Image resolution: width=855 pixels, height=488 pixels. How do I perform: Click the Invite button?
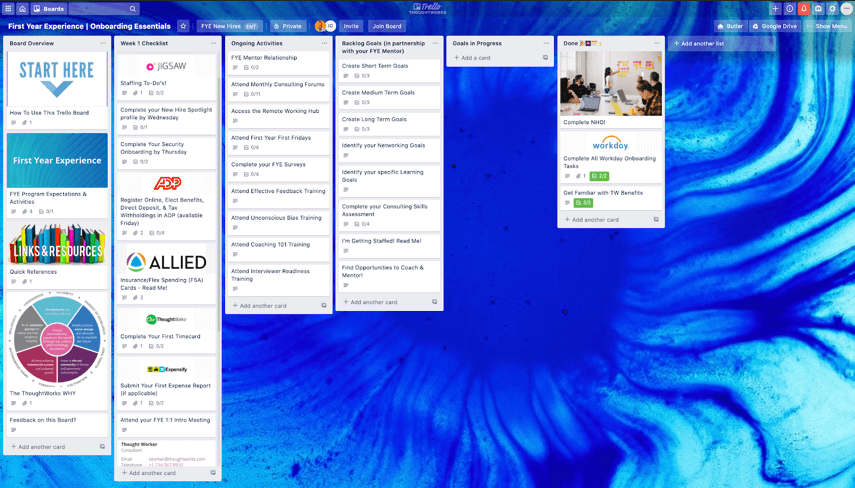click(351, 26)
